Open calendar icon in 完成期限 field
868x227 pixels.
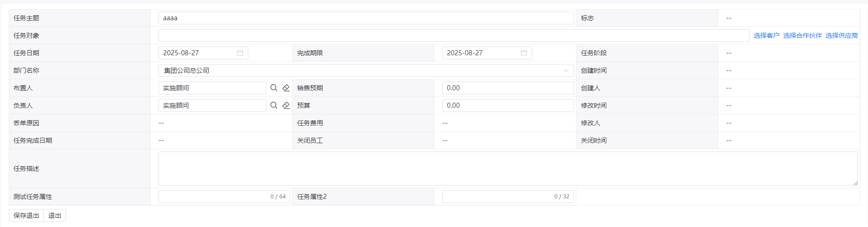pyautogui.click(x=524, y=53)
